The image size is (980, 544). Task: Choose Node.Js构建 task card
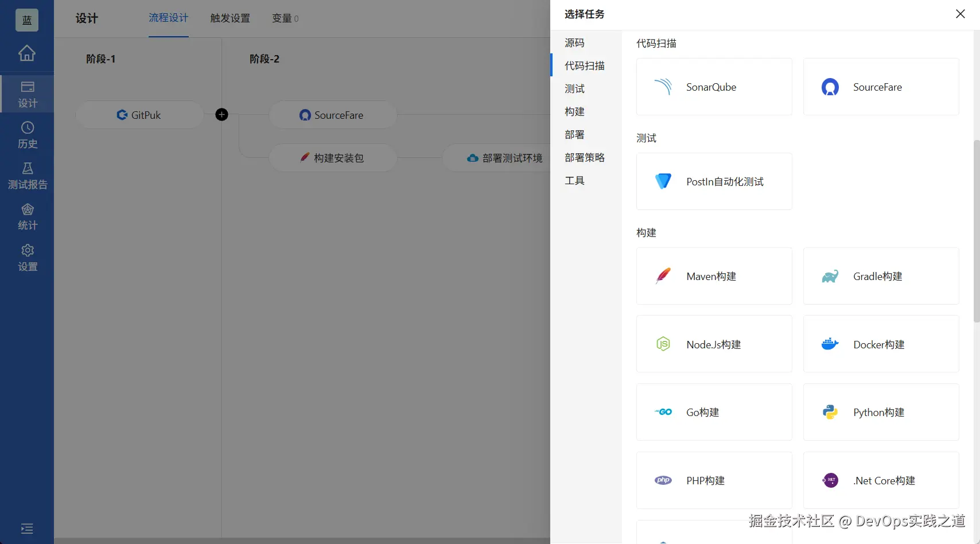point(714,344)
